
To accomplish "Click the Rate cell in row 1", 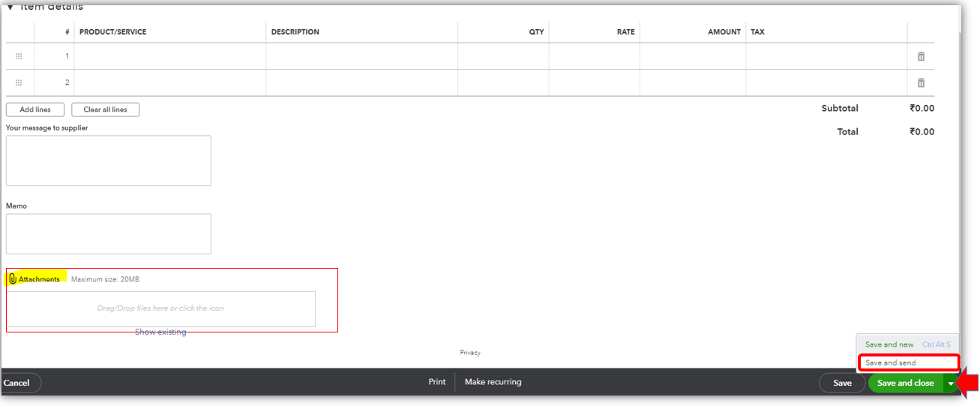I will click(x=595, y=56).
